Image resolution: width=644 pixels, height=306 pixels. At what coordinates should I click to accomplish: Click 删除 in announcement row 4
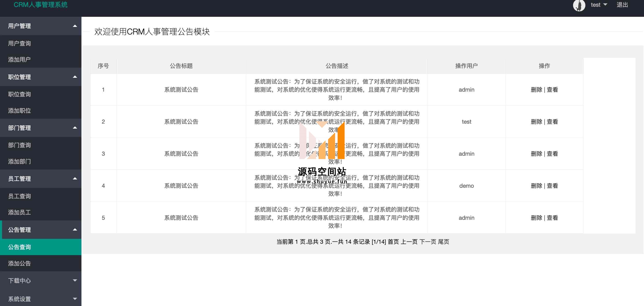tap(537, 186)
